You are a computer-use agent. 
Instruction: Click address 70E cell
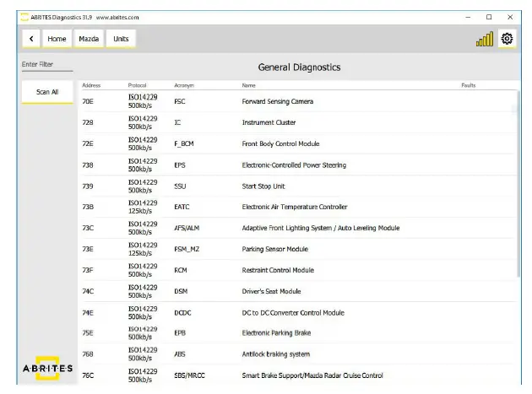88,101
